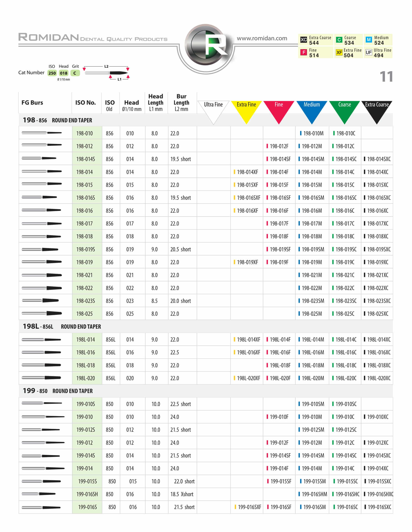Click the '20.5 short' bur length cell
Viewport: 412px width, 532px height.
[x=181, y=250]
